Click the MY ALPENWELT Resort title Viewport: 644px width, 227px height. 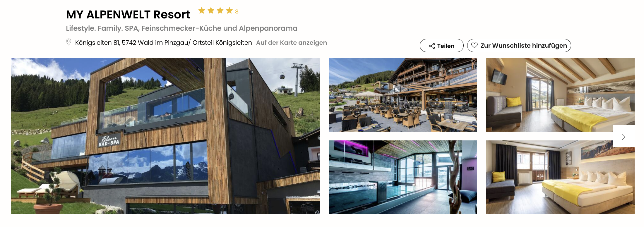pos(128,15)
